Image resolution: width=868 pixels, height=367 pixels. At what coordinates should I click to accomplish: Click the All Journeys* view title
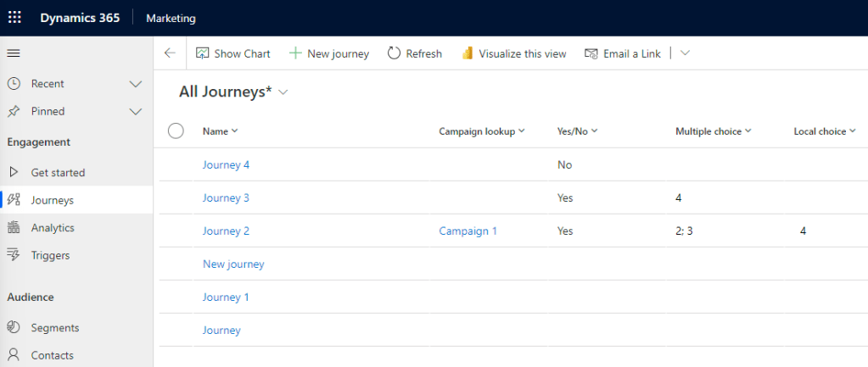(226, 92)
